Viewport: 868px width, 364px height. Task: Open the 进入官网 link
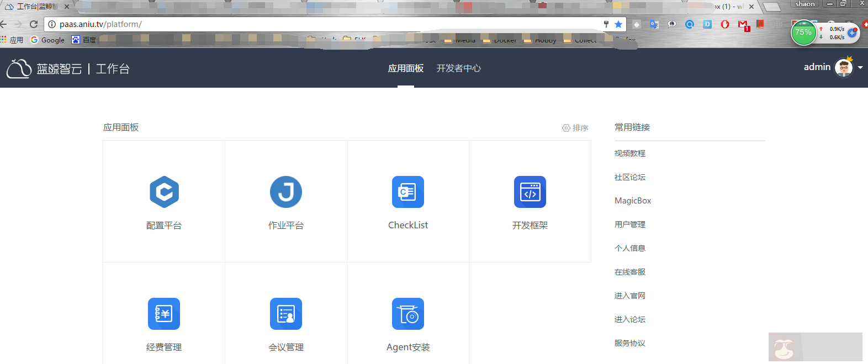point(630,296)
